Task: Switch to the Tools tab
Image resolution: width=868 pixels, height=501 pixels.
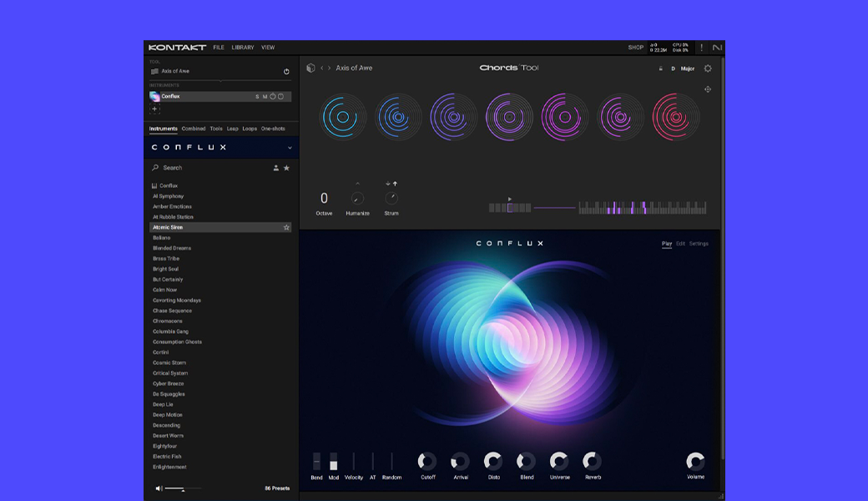Action: [216, 129]
